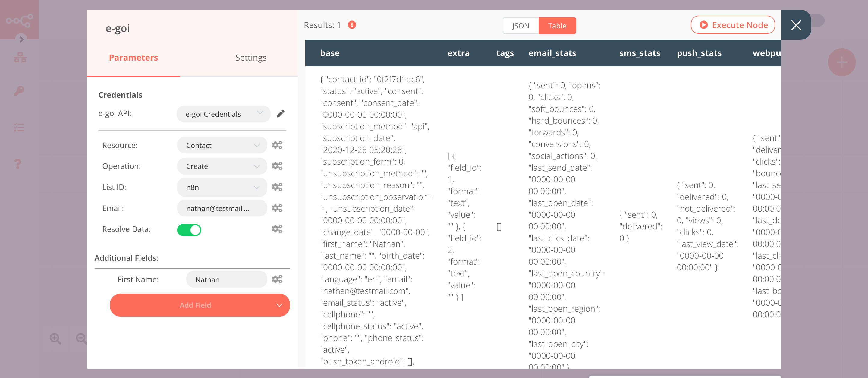This screenshot has height=378, width=868.
Task: Click the Execute Node button
Action: [x=733, y=25]
